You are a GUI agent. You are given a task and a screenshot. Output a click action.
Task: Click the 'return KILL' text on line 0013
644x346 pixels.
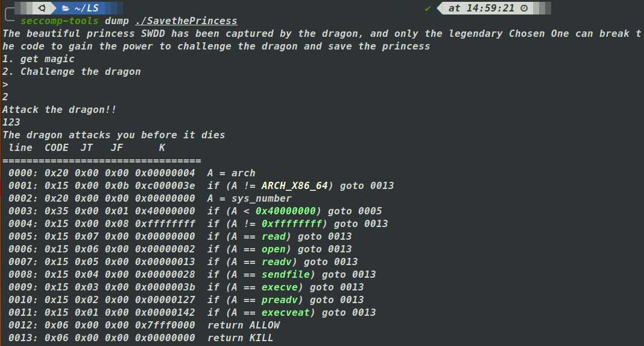click(x=240, y=338)
